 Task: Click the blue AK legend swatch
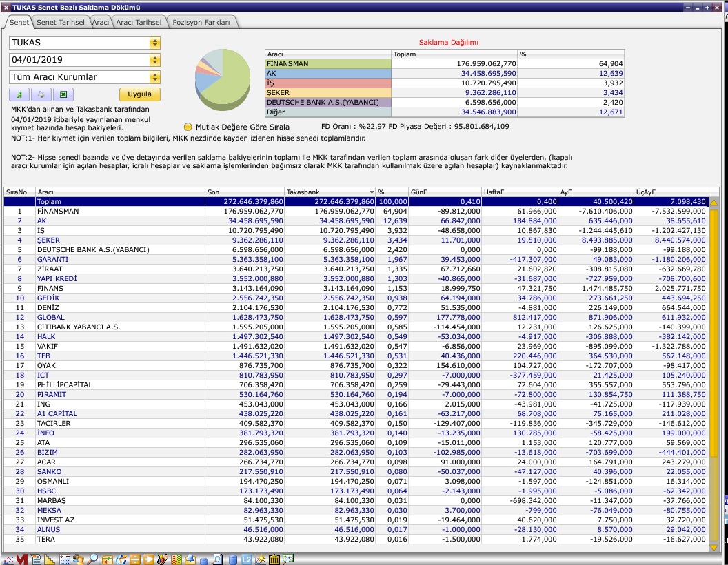click(327, 74)
